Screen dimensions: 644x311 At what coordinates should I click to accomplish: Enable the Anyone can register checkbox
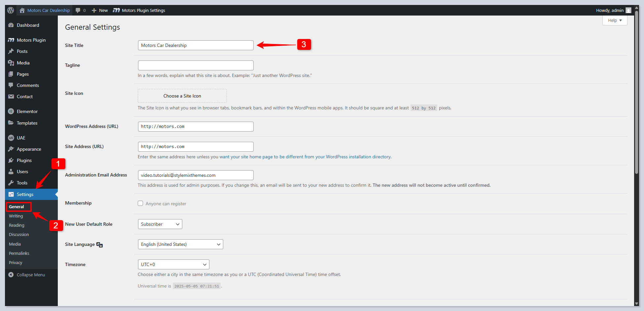click(x=140, y=203)
